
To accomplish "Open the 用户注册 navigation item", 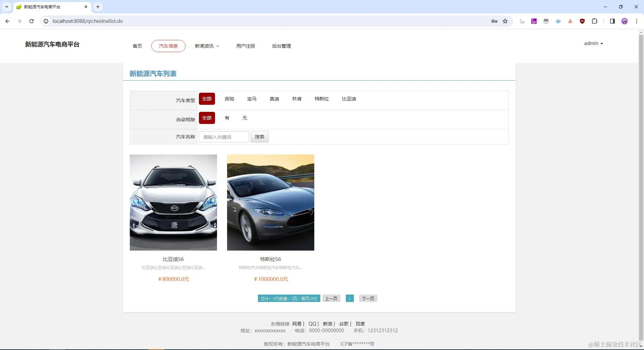I will 246,46.
